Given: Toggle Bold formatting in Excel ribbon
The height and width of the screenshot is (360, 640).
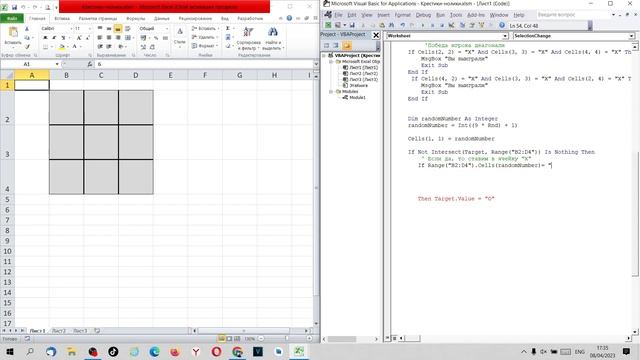Looking at the screenshot, I should [45, 38].
